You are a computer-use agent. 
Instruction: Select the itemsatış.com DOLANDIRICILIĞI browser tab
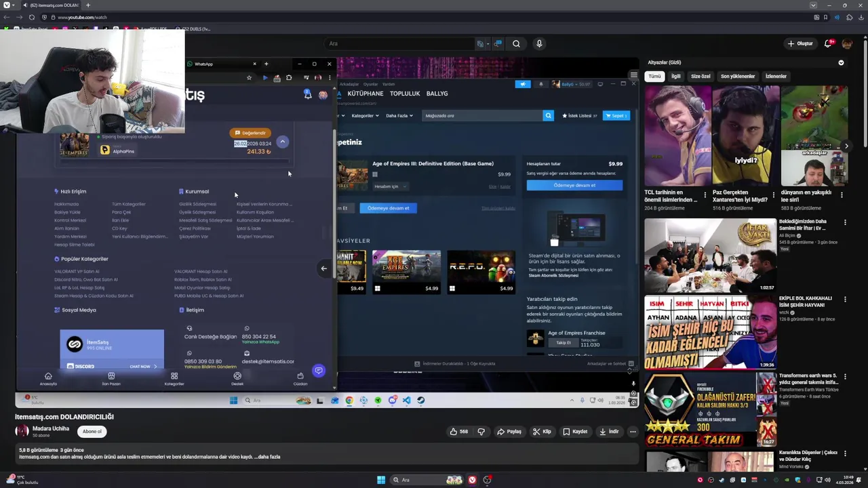pyautogui.click(x=51, y=5)
